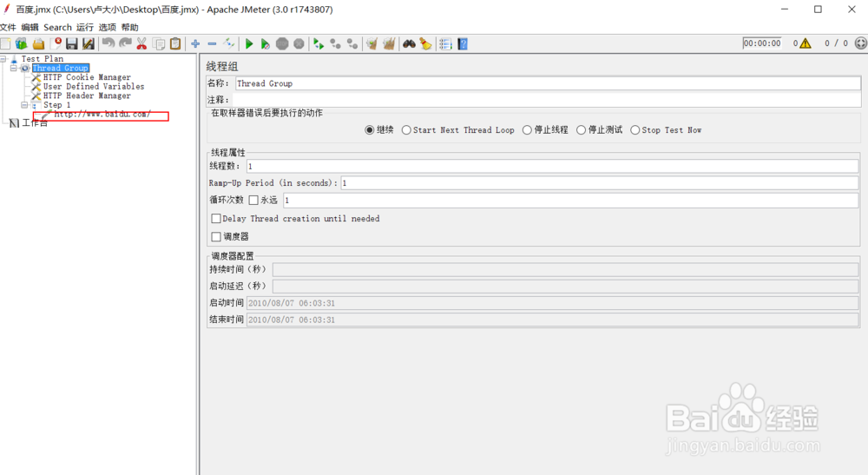Collapse the Step 1 tree node

click(24, 104)
